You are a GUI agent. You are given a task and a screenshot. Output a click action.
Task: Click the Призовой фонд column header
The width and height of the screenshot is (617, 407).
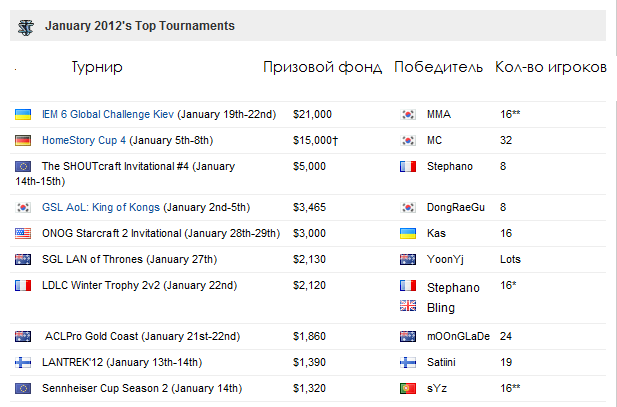[323, 67]
